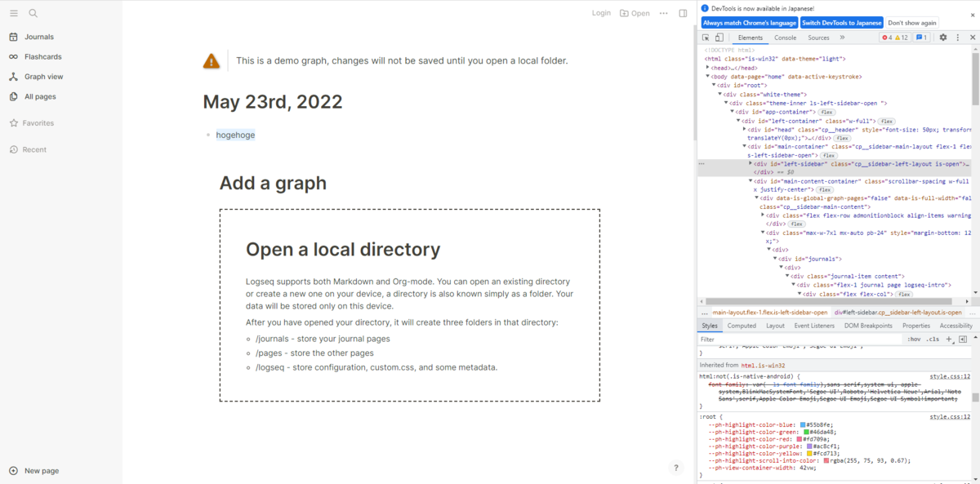980x484 pixels.
Task: Collapse the div id journals node
Action: coord(776,258)
